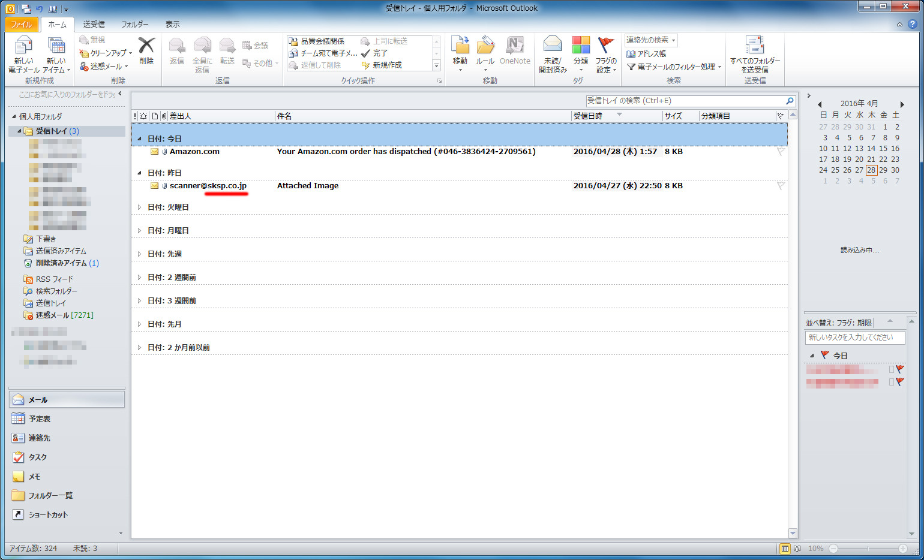This screenshot has height=560, width=924.
Task: Open the 予定表 calendar navigation button
Action: [40, 419]
